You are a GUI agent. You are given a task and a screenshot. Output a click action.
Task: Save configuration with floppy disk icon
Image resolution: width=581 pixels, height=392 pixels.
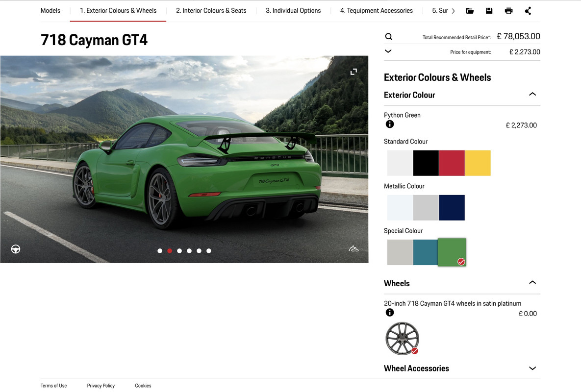(x=489, y=11)
